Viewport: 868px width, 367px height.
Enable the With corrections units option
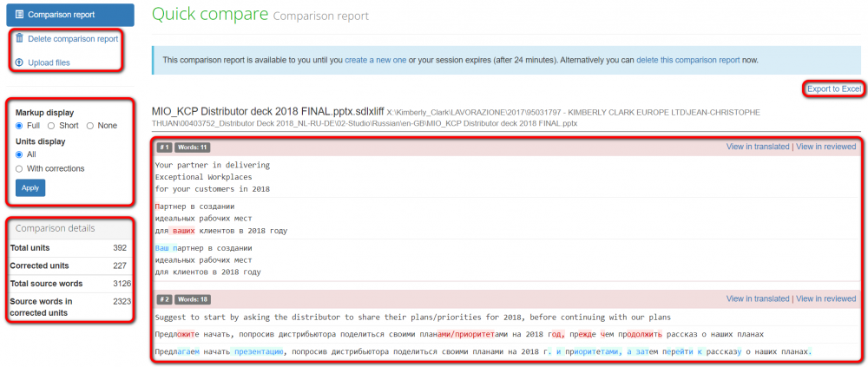pyautogui.click(x=20, y=168)
